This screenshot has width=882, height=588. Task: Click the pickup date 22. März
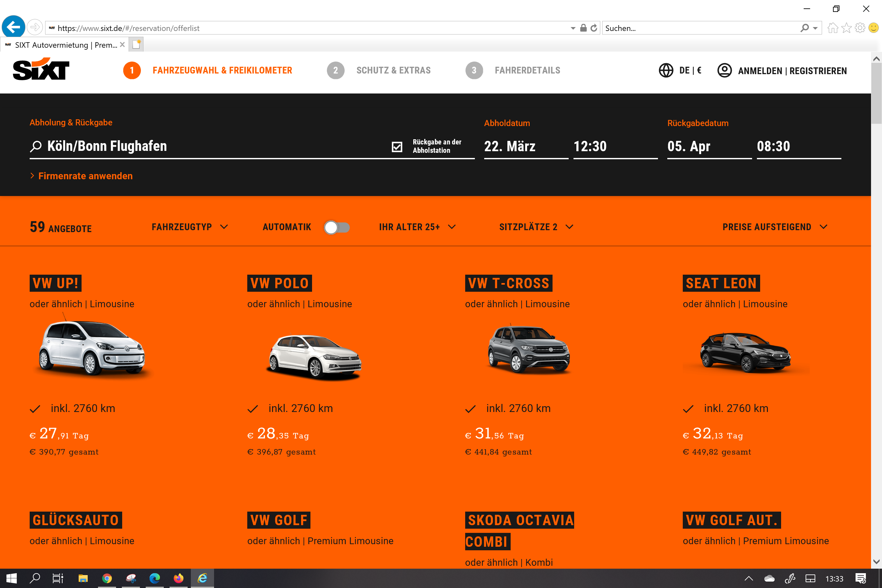click(526, 146)
